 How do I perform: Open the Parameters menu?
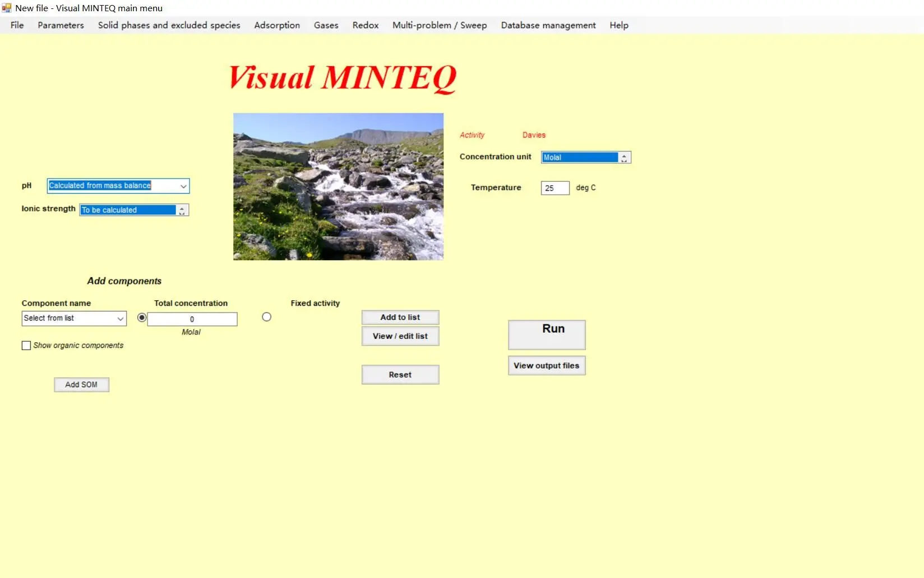tap(61, 25)
